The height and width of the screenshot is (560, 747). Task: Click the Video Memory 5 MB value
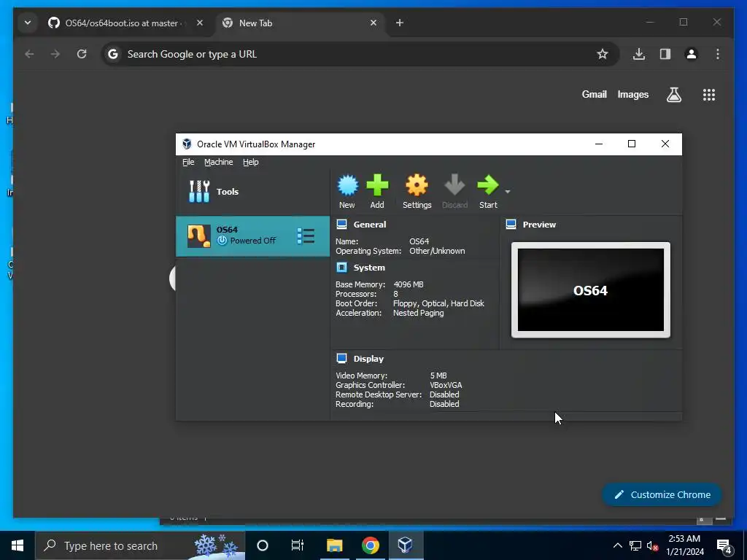pos(438,376)
